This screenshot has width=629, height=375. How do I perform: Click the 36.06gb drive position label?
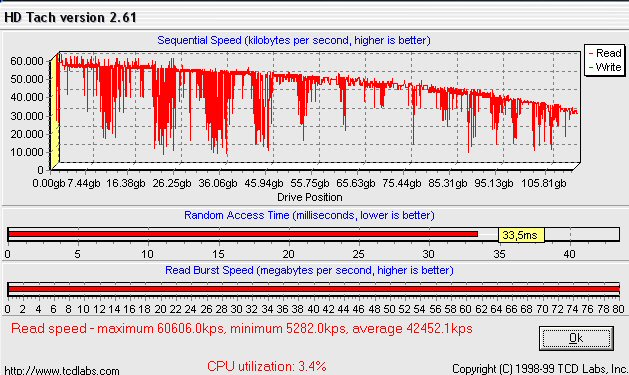click(218, 183)
